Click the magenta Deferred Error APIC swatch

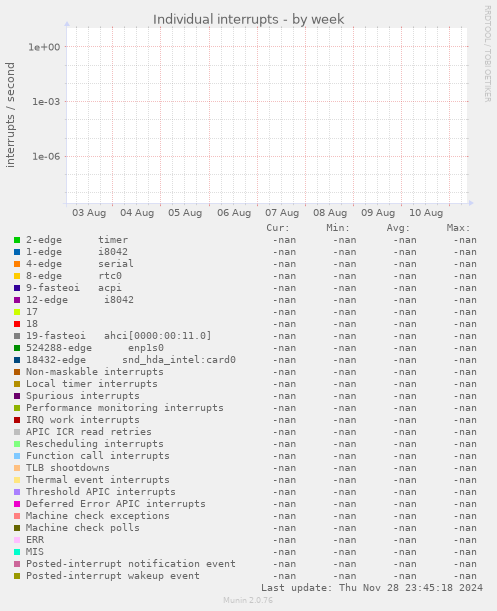pyautogui.click(x=17, y=504)
